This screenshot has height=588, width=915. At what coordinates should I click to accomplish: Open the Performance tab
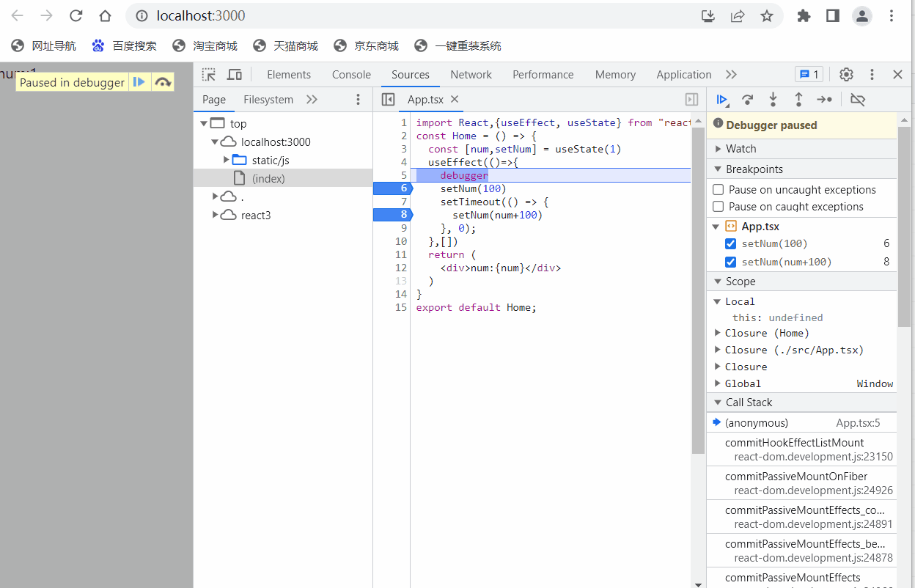(543, 74)
